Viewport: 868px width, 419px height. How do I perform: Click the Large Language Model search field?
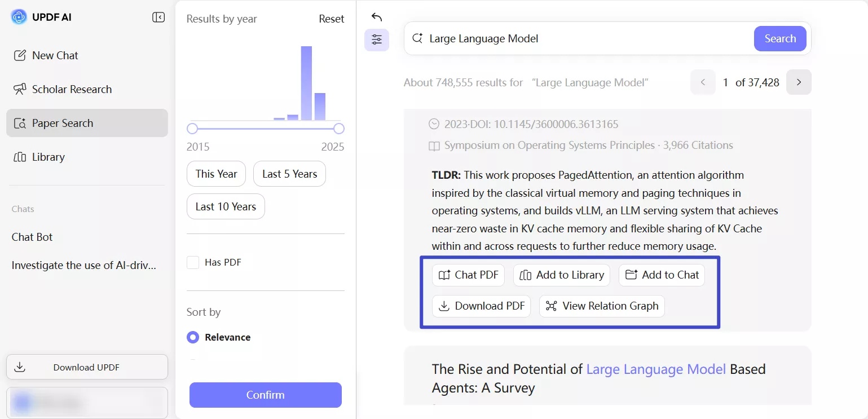point(587,38)
